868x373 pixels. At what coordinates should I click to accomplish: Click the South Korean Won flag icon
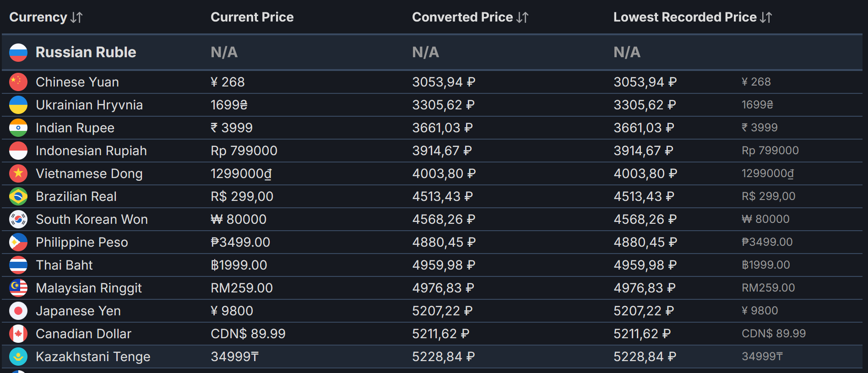18,219
